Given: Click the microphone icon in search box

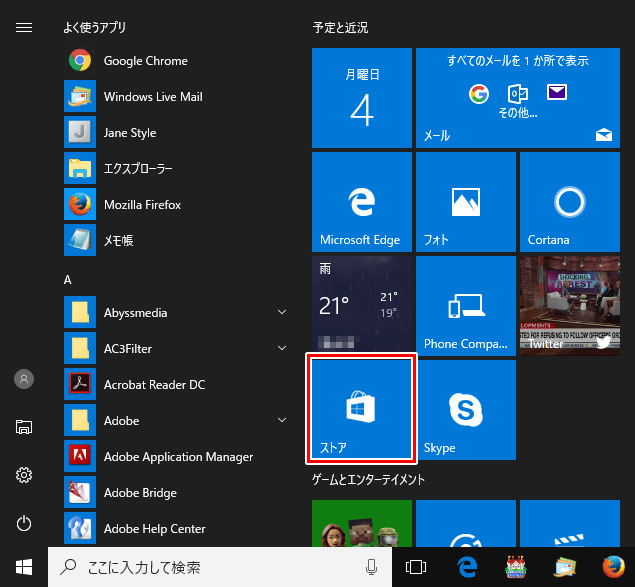Looking at the screenshot, I should tap(371, 567).
